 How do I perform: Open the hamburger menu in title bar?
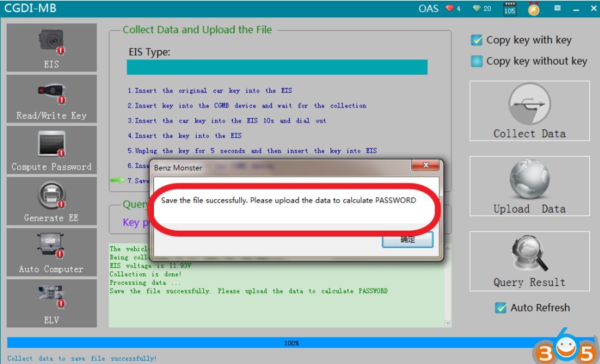(x=557, y=8)
